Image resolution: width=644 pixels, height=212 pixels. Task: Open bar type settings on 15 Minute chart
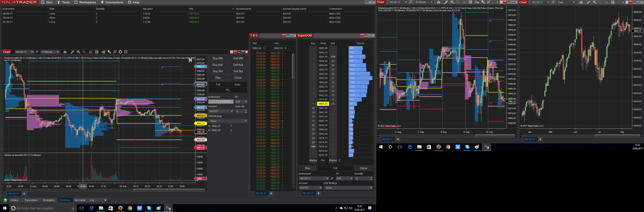click(x=65, y=52)
